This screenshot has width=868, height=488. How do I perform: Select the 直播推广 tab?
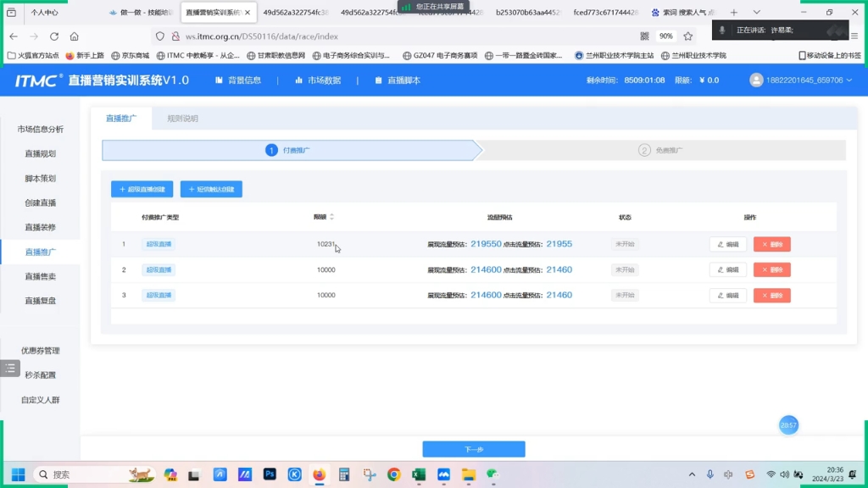(121, 119)
